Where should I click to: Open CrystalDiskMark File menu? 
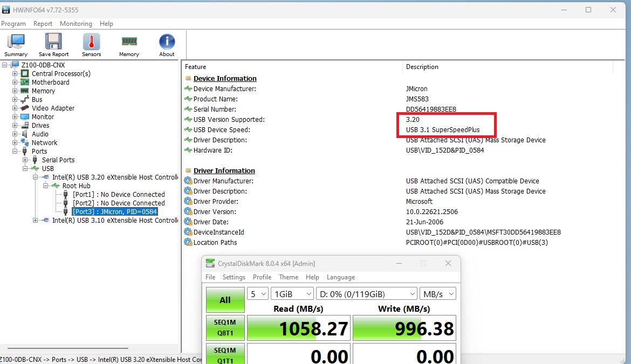[x=210, y=277]
